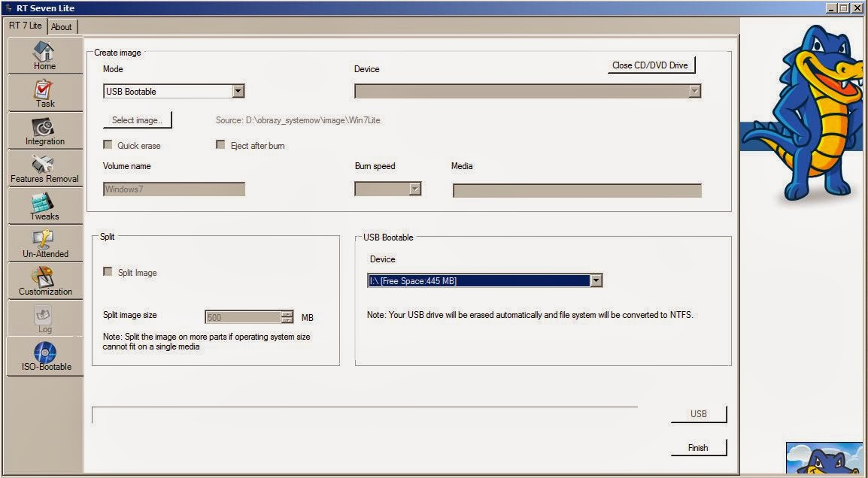The width and height of the screenshot is (868, 478).
Task: Select the ISO-Bootable section
Action: tap(45, 357)
